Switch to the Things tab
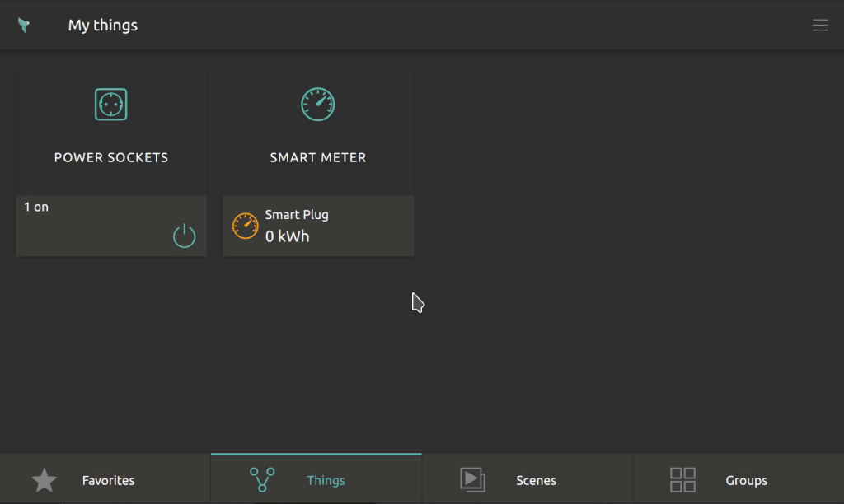This screenshot has width=844, height=504. point(316,479)
